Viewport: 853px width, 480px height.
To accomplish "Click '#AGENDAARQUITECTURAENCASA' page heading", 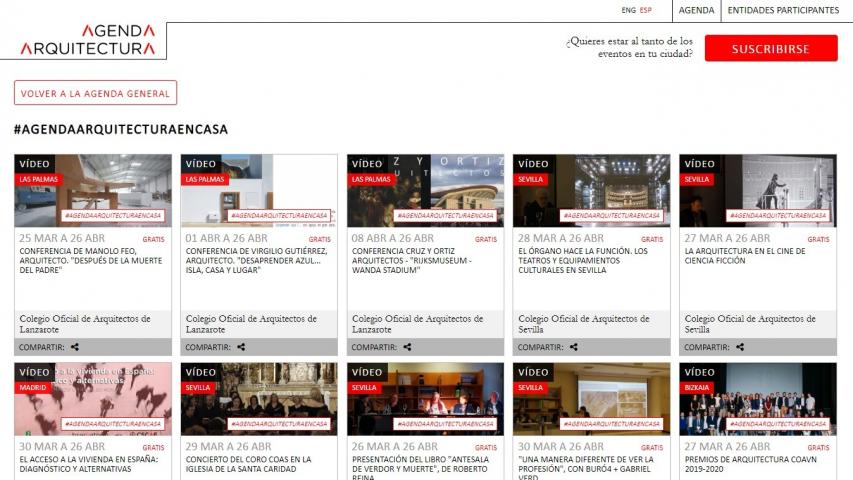I will 121,130.
